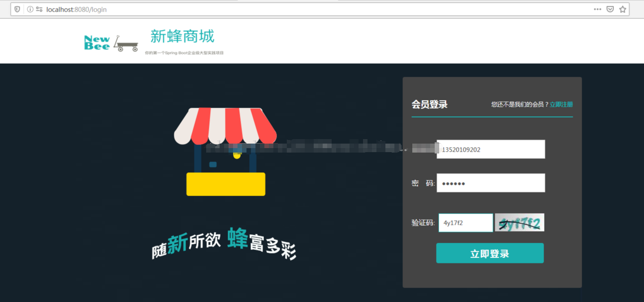This screenshot has width=644, height=302.
Task: Click the 立即登录 login button
Action: pyautogui.click(x=490, y=253)
